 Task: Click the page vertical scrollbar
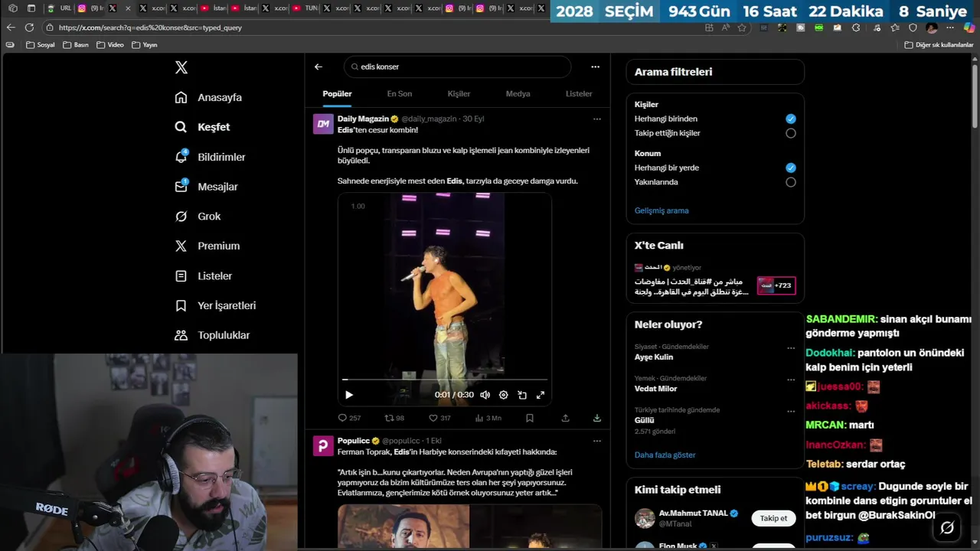click(x=975, y=96)
